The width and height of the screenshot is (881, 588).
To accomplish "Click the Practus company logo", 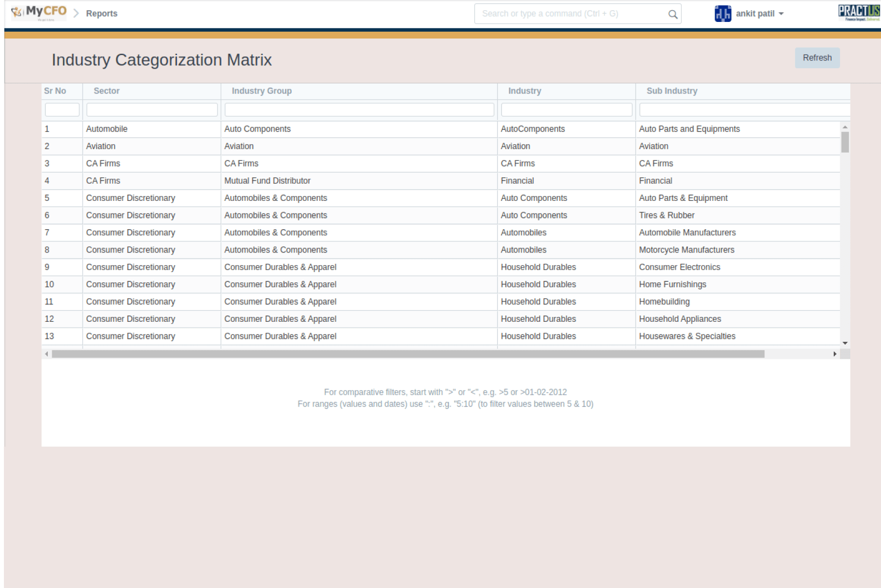I will tap(859, 13).
